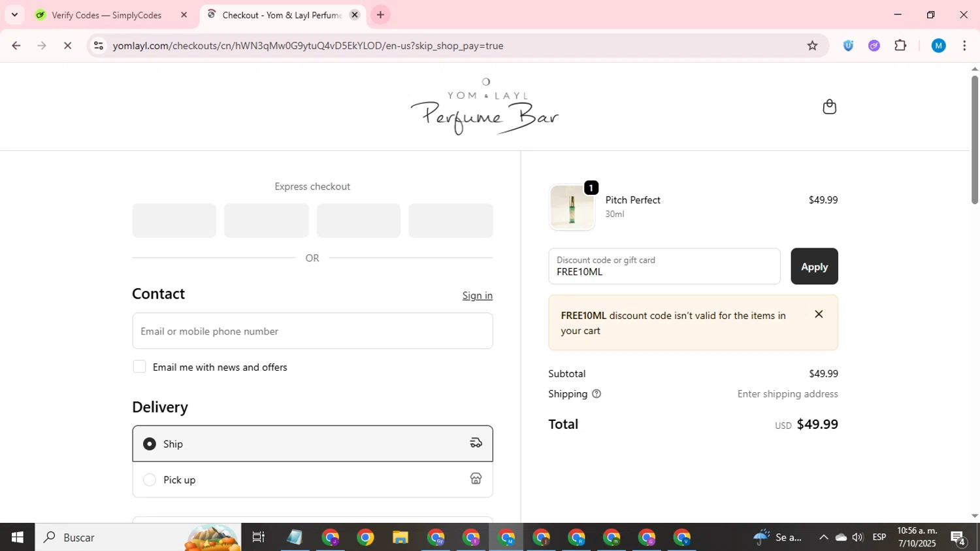980x551 pixels.
Task: Open the weather widget on taskbar
Action: click(777, 537)
